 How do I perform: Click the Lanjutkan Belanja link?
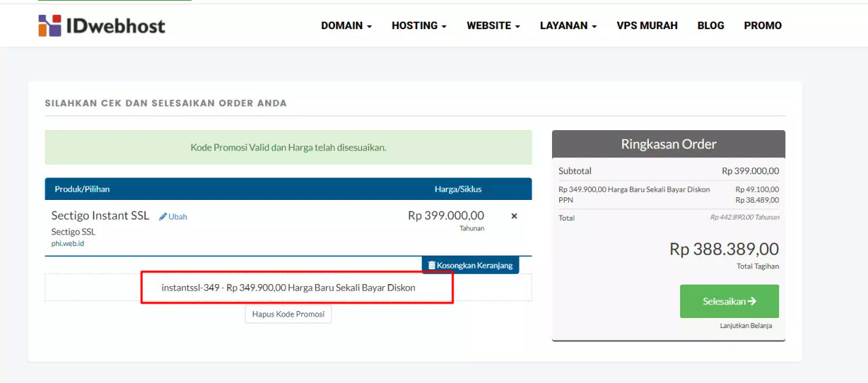click(746, 326)
